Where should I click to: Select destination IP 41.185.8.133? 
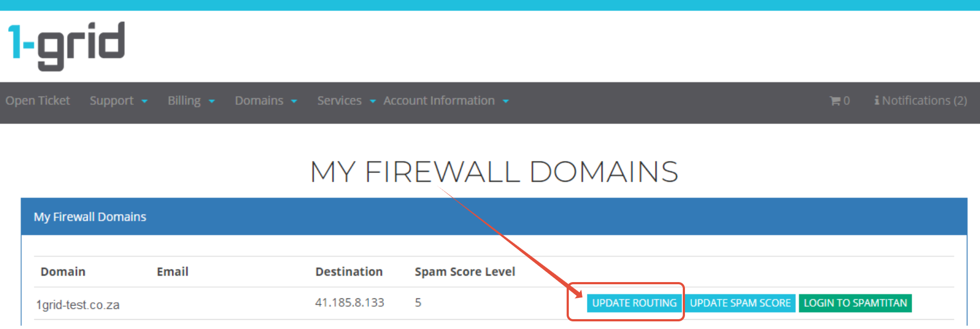[x=350, y=303]
